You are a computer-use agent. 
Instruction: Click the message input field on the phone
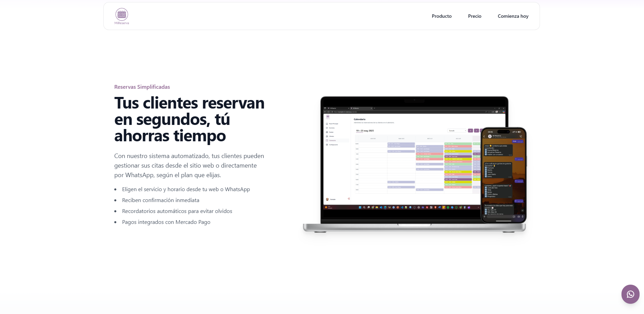pos(500,216)
